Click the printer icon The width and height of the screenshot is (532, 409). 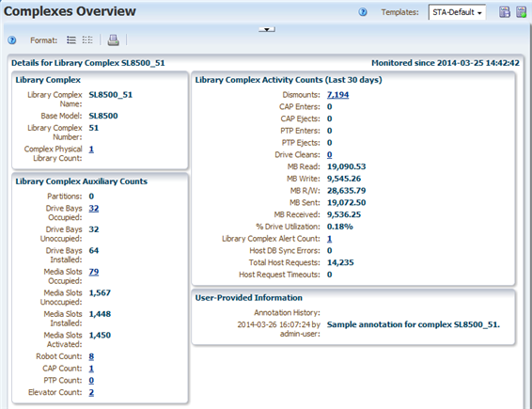pos(114,40)
